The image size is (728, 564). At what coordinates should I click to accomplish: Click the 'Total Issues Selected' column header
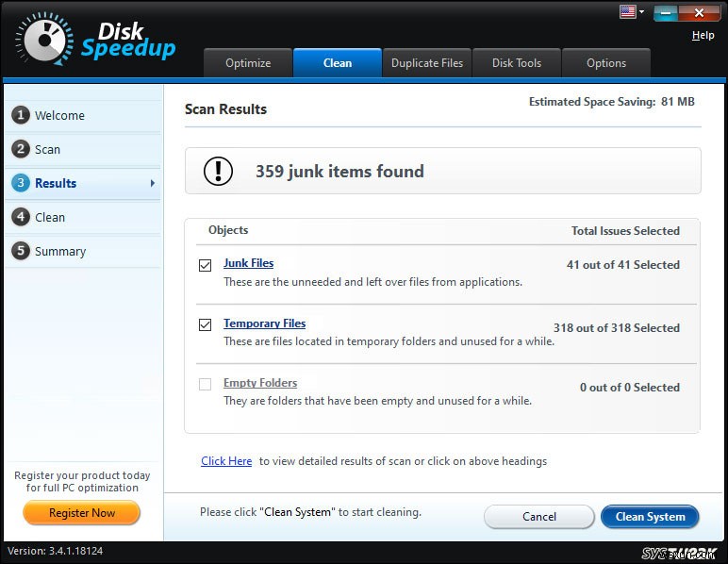(x=625, y=231)
